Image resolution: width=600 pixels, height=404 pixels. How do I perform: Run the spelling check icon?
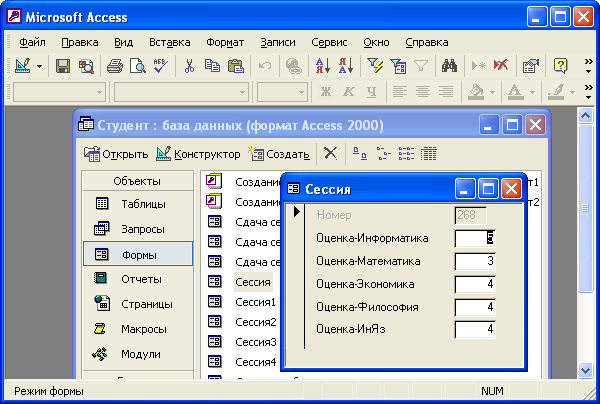pos(160,66)
